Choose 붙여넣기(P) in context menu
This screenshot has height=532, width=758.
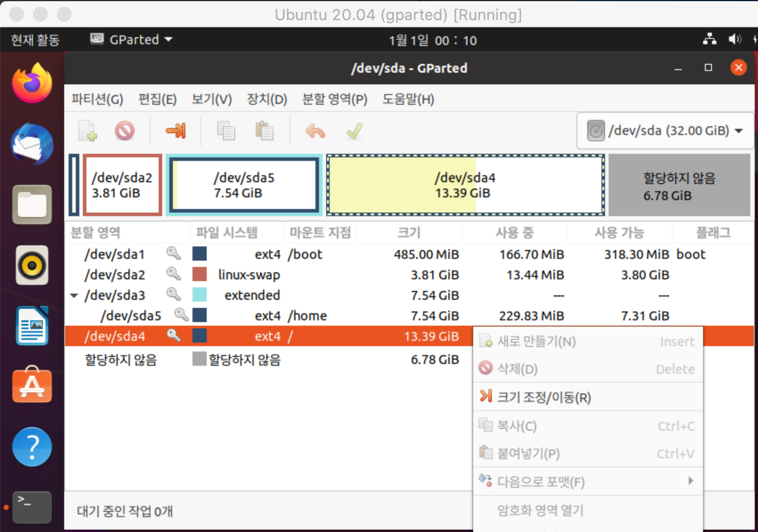587,454
